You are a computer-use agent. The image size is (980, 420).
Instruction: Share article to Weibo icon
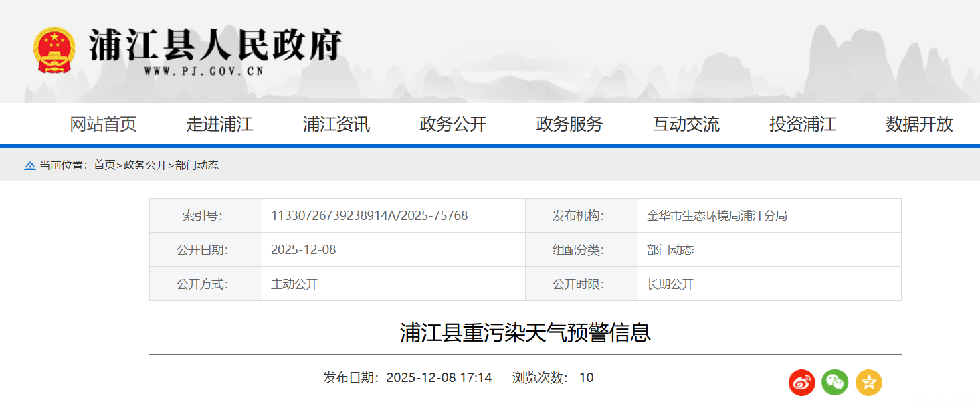pos(801,382)
